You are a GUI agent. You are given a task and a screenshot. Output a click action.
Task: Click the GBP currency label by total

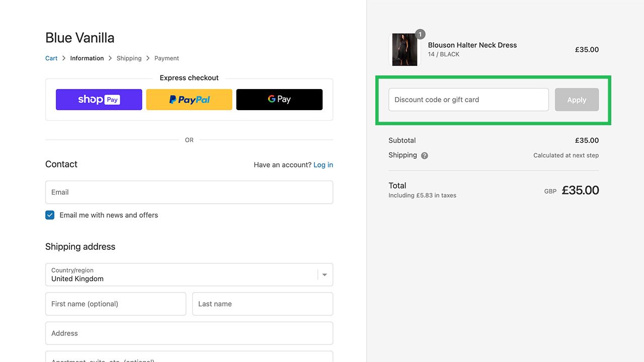(550, 192)
